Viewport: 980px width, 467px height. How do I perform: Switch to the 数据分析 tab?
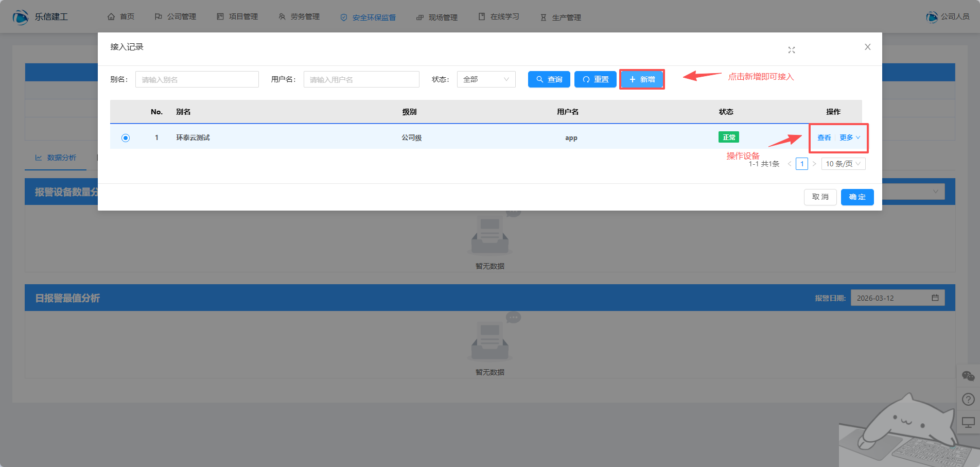click(x=56, y=158)
